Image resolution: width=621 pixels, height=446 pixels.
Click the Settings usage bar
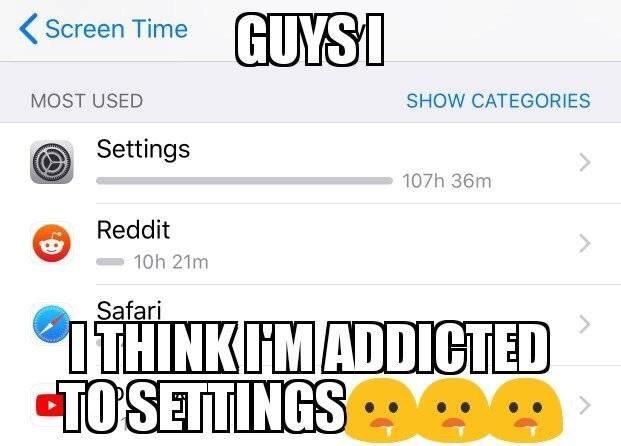click(244, 181)
